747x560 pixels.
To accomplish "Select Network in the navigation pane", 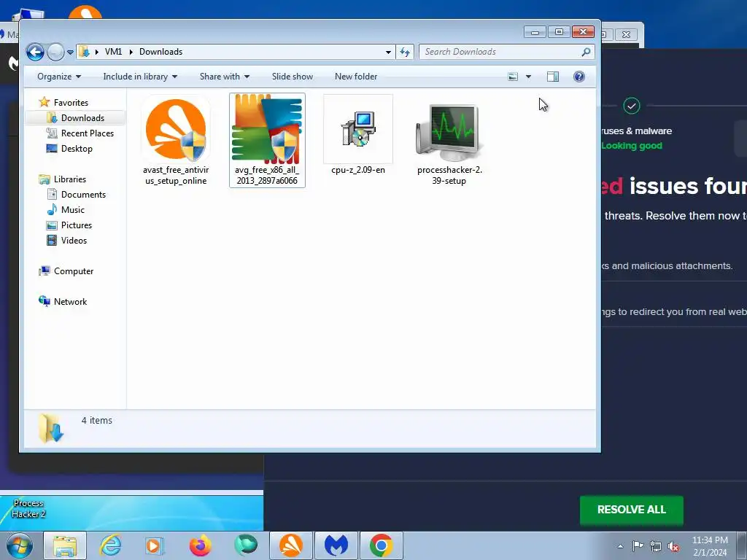I will click(x=70, y=301).
